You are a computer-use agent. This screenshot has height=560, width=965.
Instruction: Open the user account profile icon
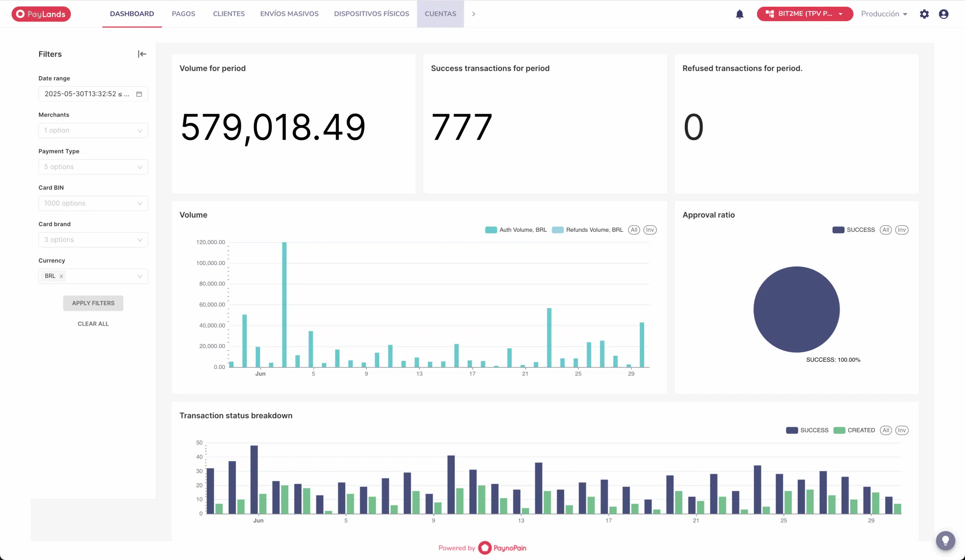click(943, 14)
